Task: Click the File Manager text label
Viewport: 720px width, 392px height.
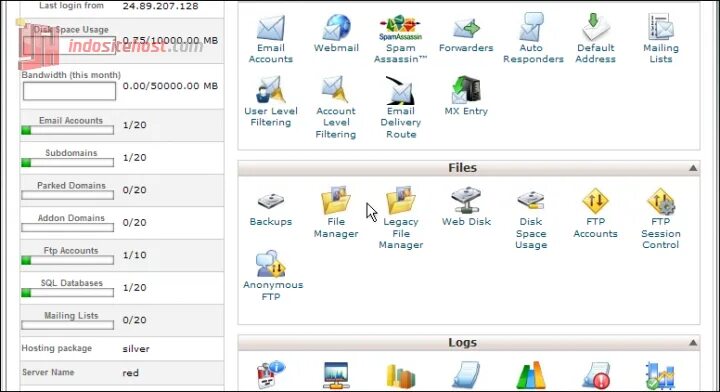Action: point(336,228)
